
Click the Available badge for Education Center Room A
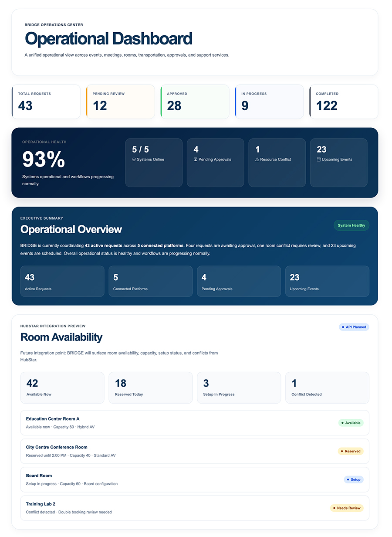(351, 423)
